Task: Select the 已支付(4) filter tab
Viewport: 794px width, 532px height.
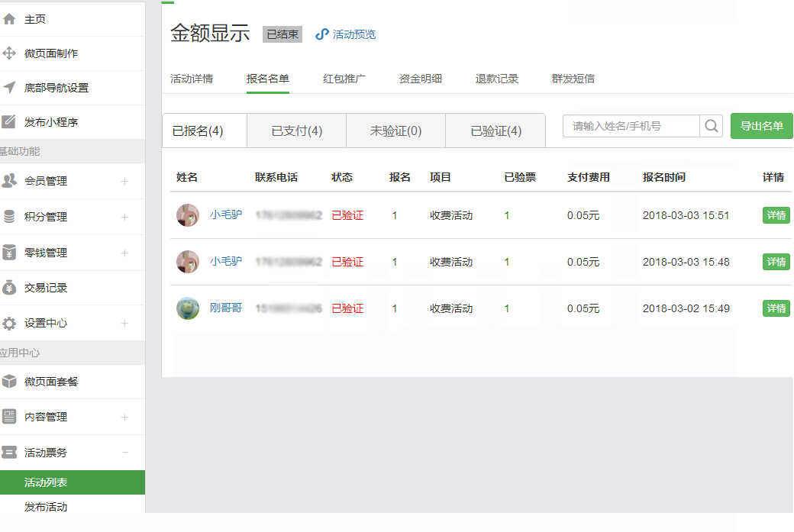Action: coord(297,131)
